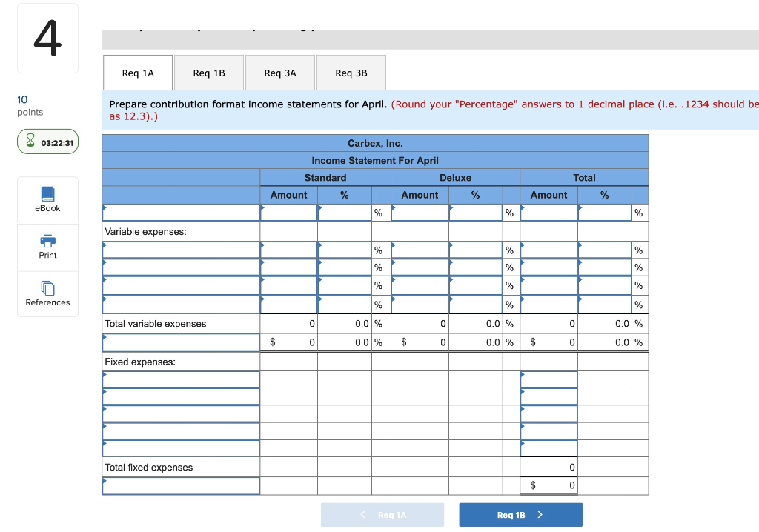Click the Req 1B navigation button
Viewport: 759px width, 532px height.
520,514
